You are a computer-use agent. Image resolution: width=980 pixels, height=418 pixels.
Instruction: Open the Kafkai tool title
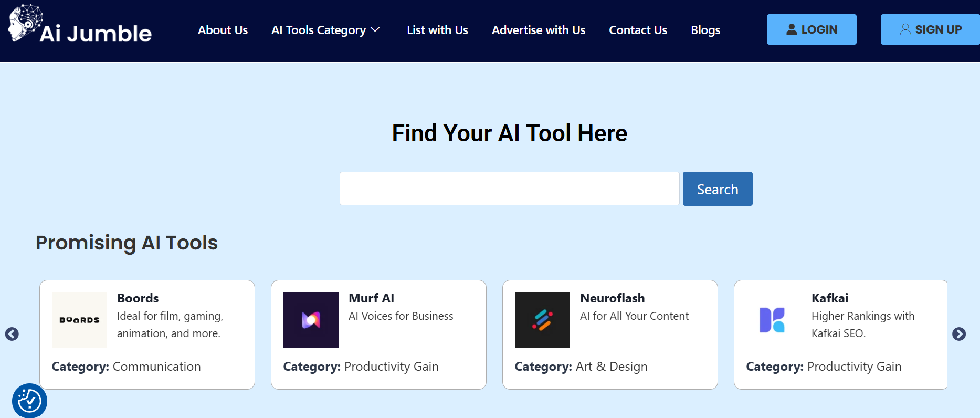pos(829,298)
